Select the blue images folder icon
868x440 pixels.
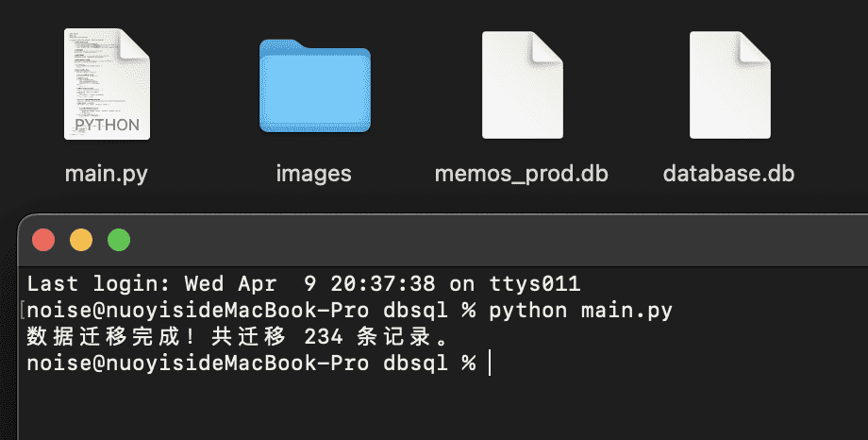pos(315,86)
